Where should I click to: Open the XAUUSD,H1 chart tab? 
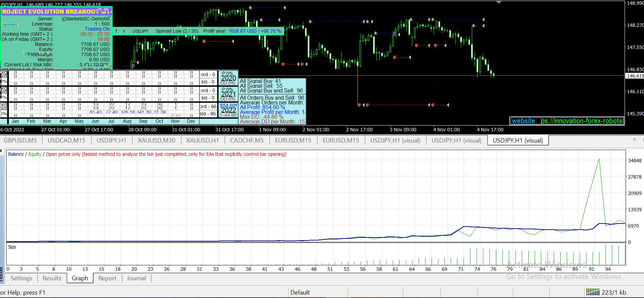pyautogui.click(x=203, y=140)
